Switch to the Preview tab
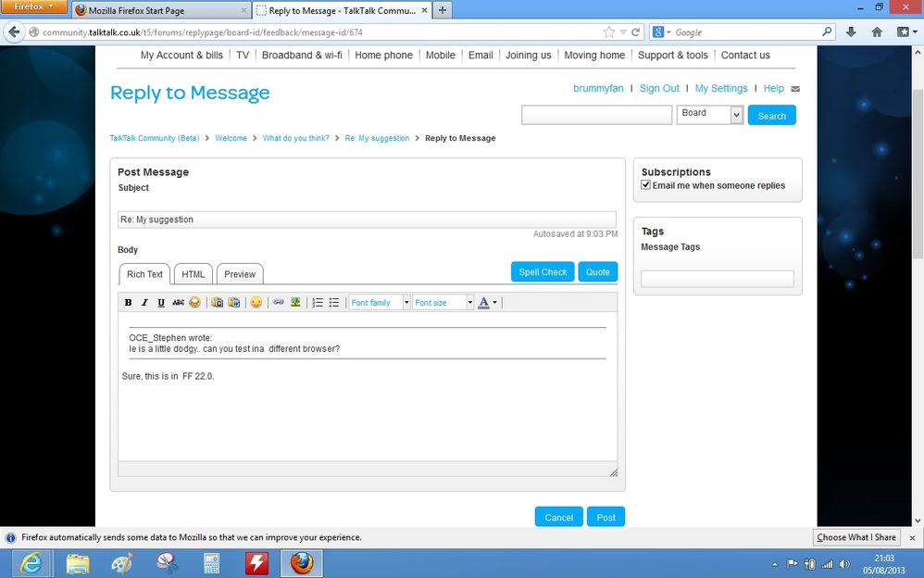This screenshot has width=924, height=578. click(240, 274)
